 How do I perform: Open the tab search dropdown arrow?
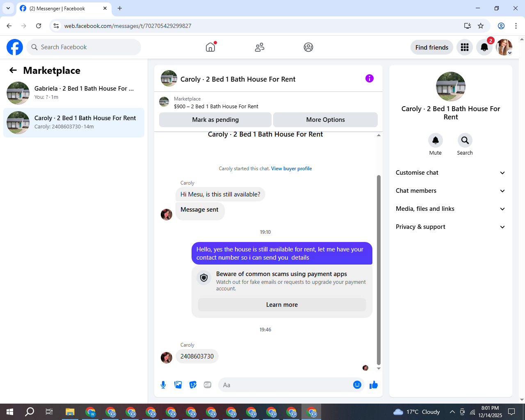point(8,8)
